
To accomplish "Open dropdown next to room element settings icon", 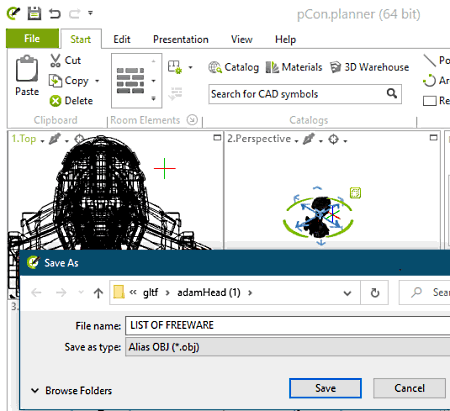I will tap(190, 67).
